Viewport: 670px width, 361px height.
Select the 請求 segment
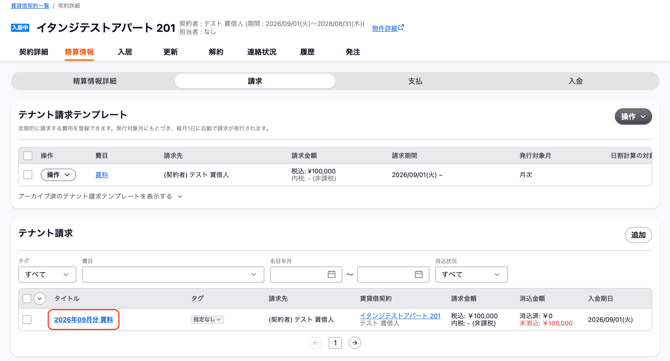(x=255, y=81)
